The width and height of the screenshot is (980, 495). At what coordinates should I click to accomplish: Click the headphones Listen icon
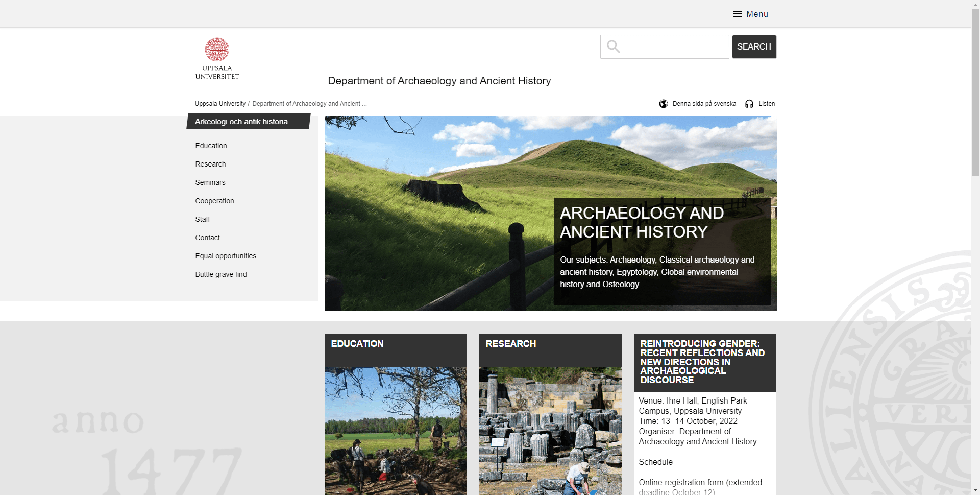(x=749, y=104)
